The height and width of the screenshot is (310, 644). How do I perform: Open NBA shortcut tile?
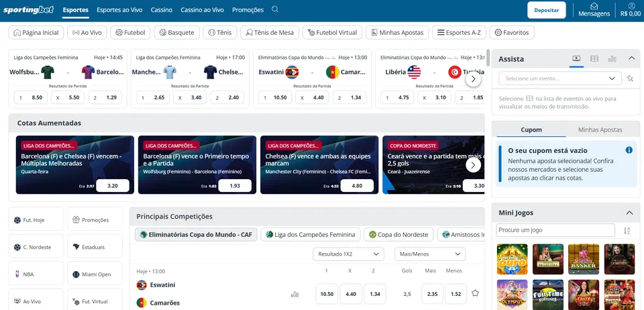tap(36, 274)
